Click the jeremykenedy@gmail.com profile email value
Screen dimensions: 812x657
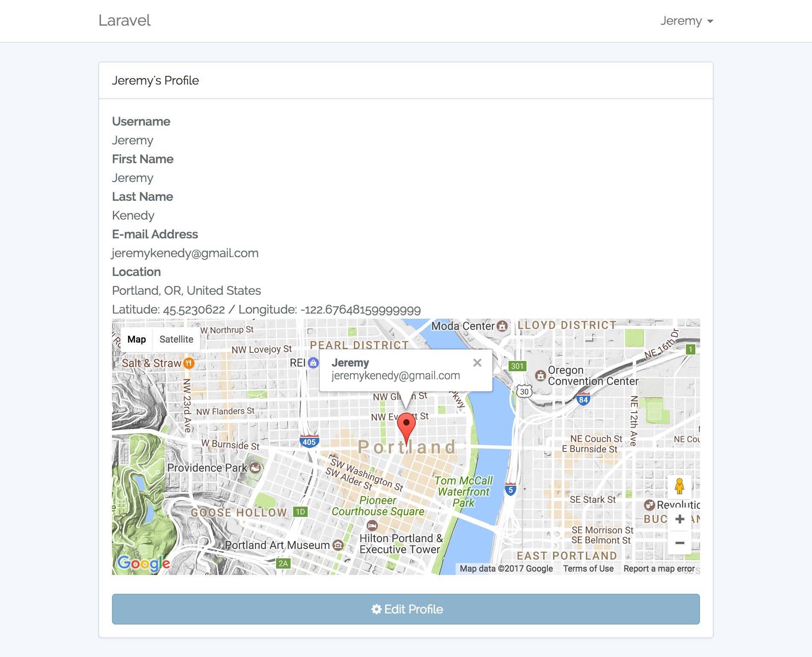click(185, 253)
